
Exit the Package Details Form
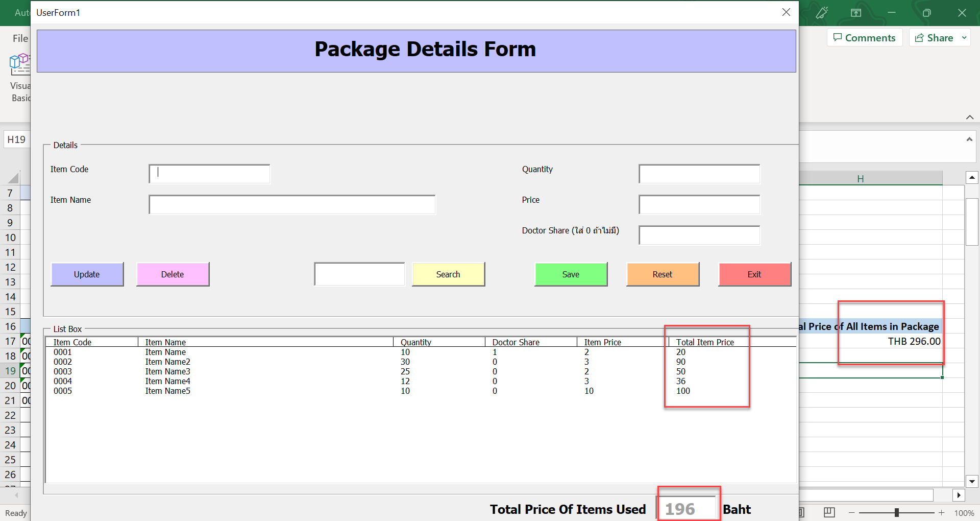click(x=754, y=274)
